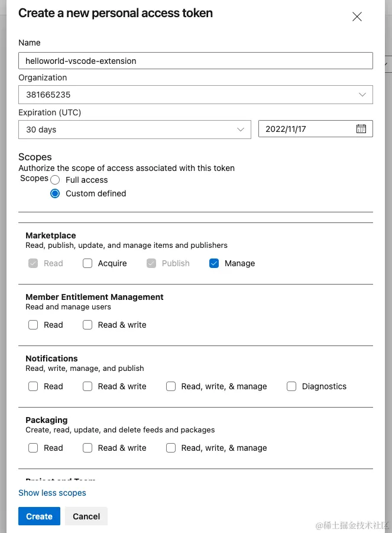The height and width of the screenshot is (533, 392).
Task: Uncheck the Marketplace Manage checkbox
Action: pos(214,263)
